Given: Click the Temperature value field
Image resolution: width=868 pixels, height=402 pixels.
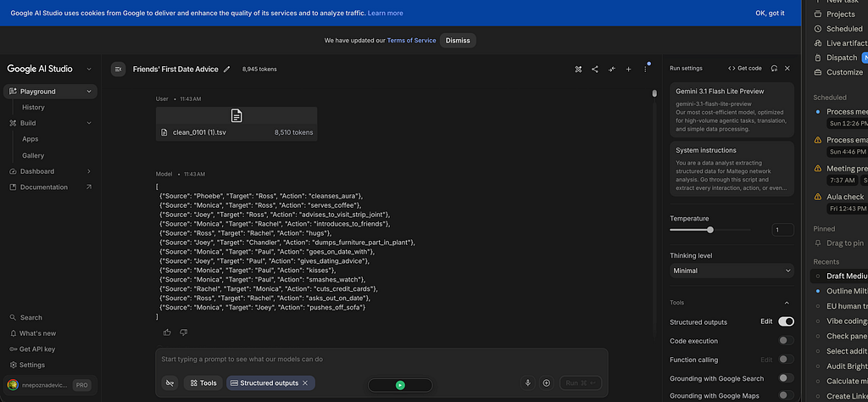Looking at the screenshot, I should tap(782, 230).
